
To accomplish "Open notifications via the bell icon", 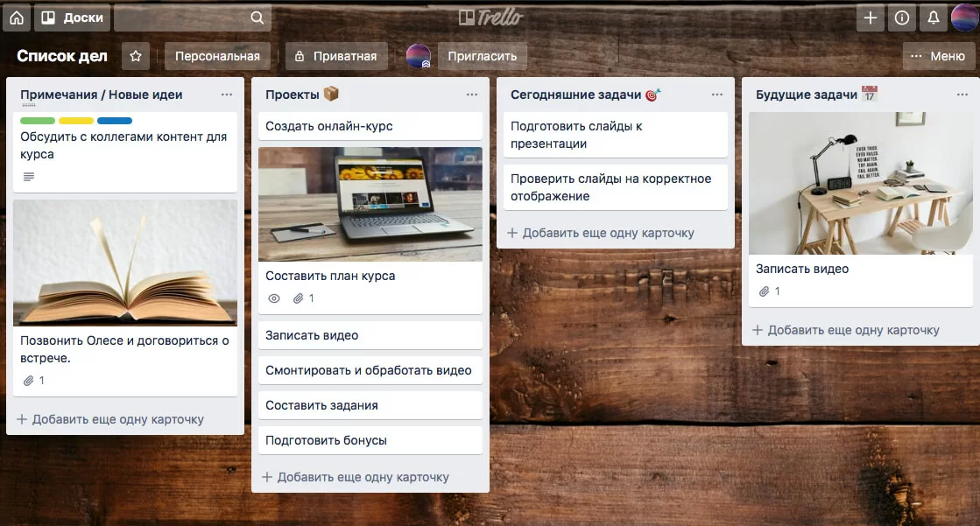I will [x=933, y=18].
